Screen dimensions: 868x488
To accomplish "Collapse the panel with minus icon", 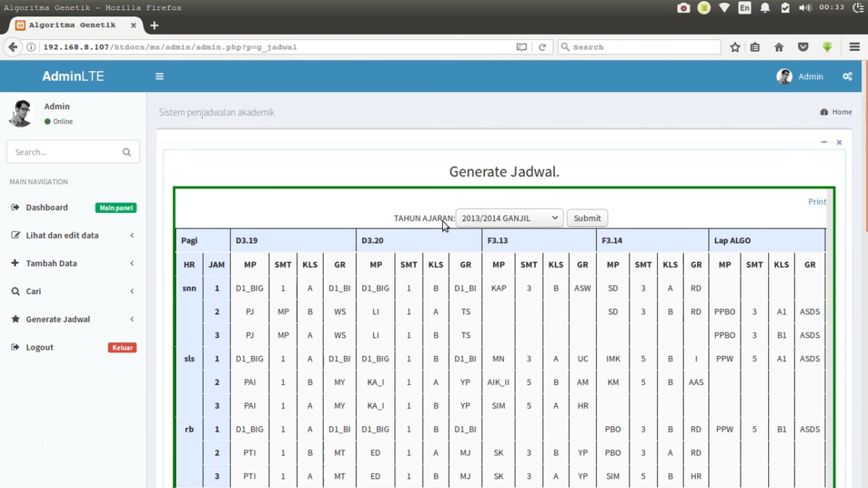I will click(x=824, y=142).
